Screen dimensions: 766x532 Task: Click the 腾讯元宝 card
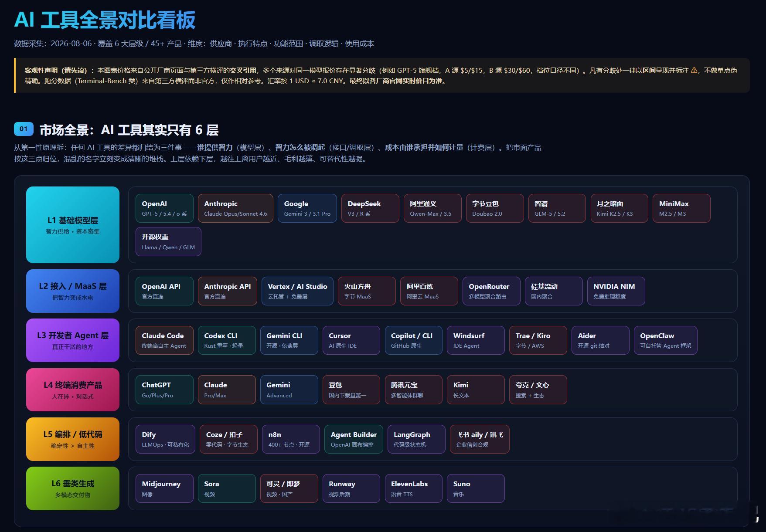[414, 390]
